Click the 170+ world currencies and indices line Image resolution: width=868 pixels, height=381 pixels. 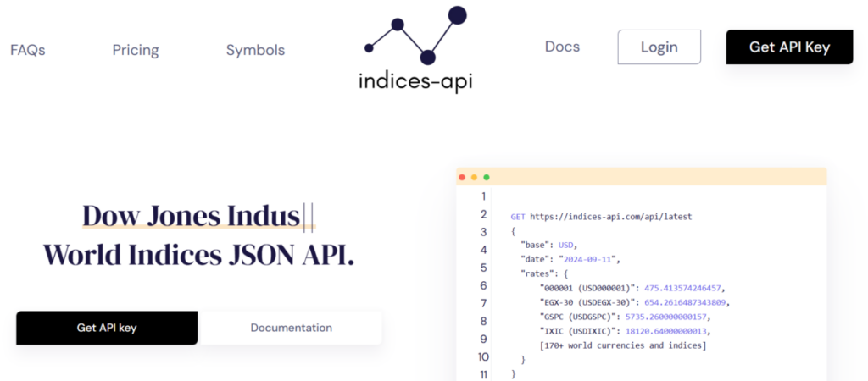623,345
